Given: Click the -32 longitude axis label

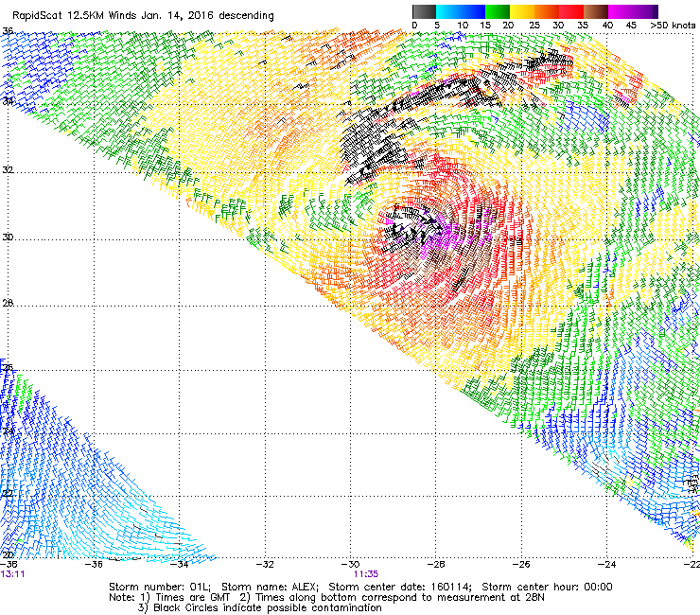Looking at the screenshot, I should coord(265,565).
